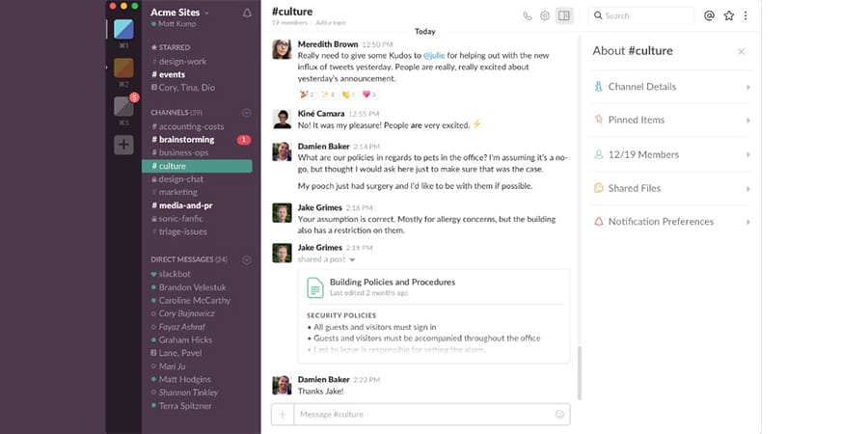
Task: Open starred items star icon
Action: (729, 15)
